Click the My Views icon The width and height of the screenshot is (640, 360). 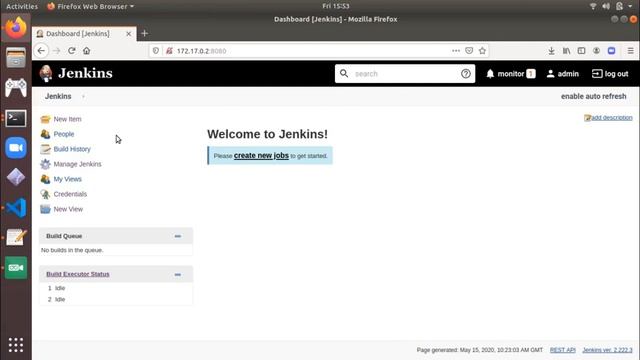[x=45, y=179]
